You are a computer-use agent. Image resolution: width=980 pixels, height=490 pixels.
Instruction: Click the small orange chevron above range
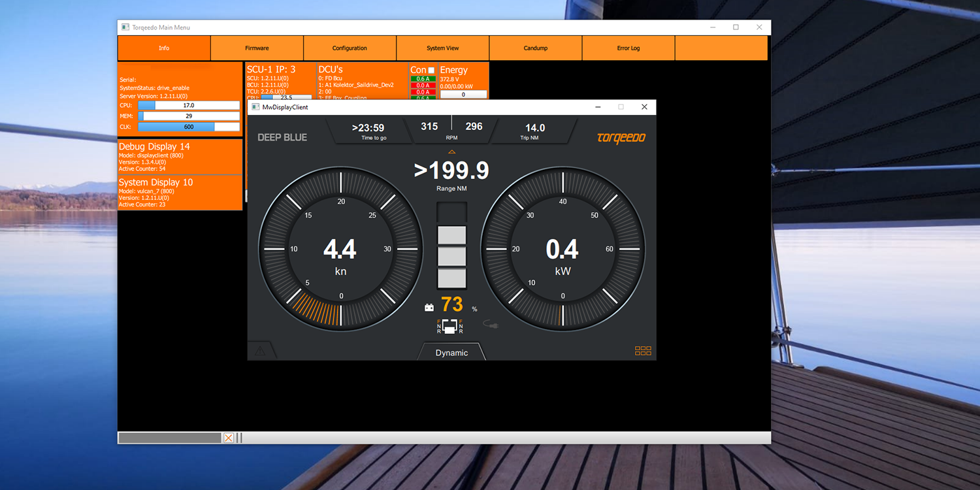click(451, 152)
